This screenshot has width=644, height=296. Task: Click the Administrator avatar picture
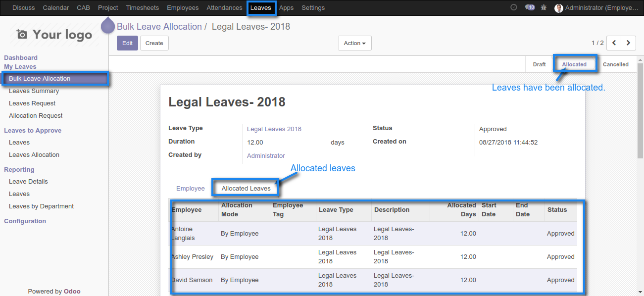tap(559, 8)
